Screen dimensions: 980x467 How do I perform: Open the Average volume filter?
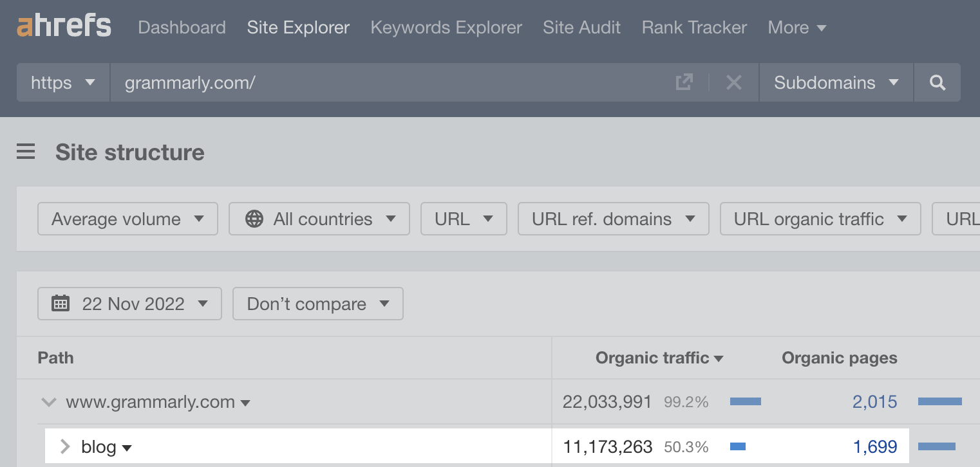[x=127, y=219]
